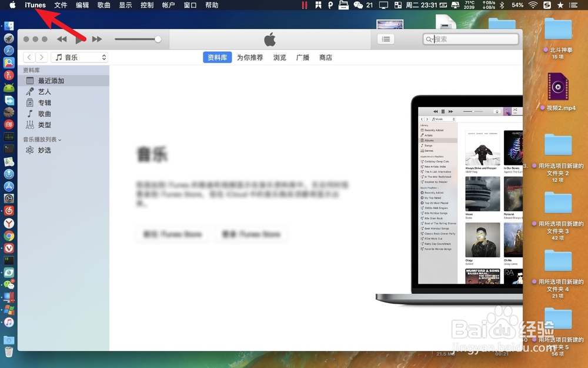Click the Wi-Fi menu bar icon
Image resolution: width=588 pixels, height=368 pixels.
533,5
